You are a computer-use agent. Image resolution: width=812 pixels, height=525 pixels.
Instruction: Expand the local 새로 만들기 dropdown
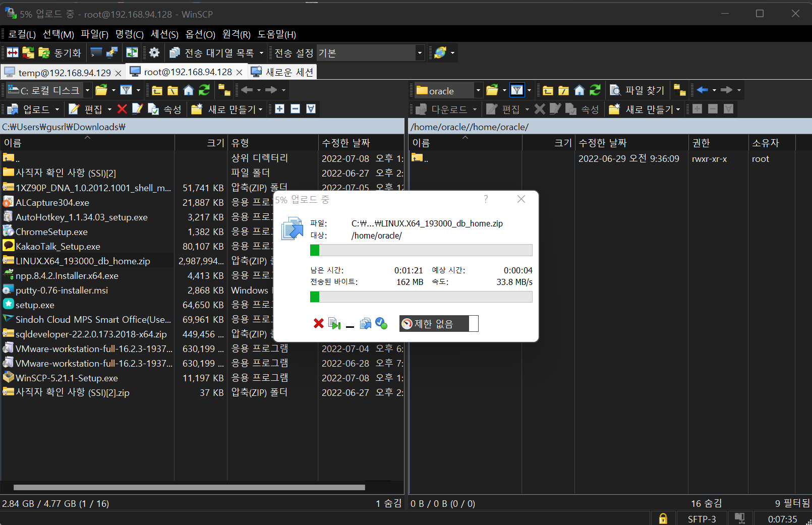261,109
